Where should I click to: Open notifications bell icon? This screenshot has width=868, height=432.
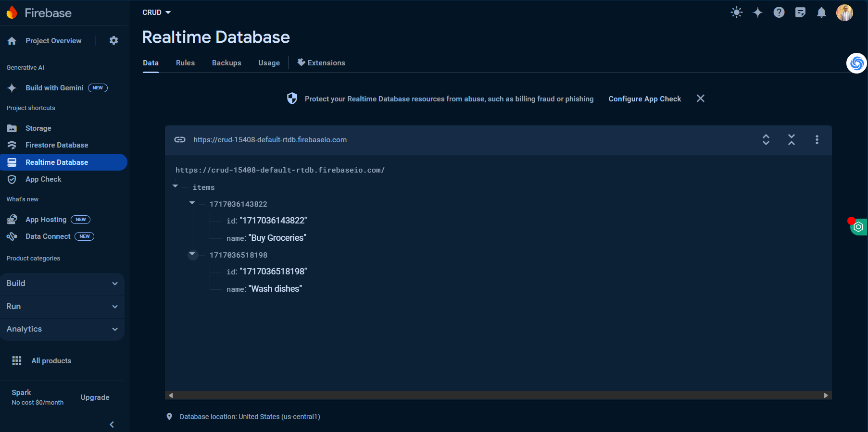(821, 12)
